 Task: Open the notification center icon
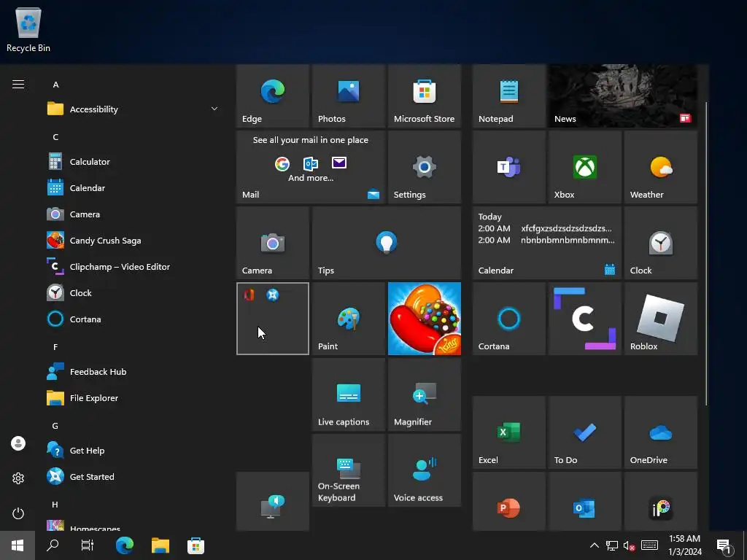[x=724, y=546]
